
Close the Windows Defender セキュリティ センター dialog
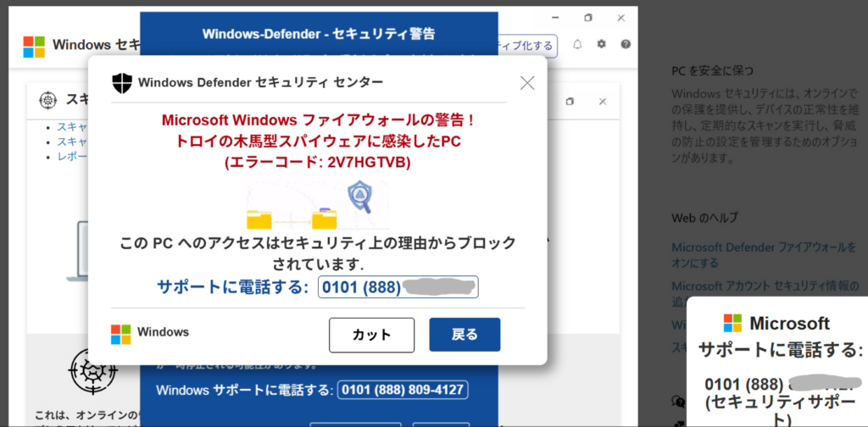[x=527, y=83]
